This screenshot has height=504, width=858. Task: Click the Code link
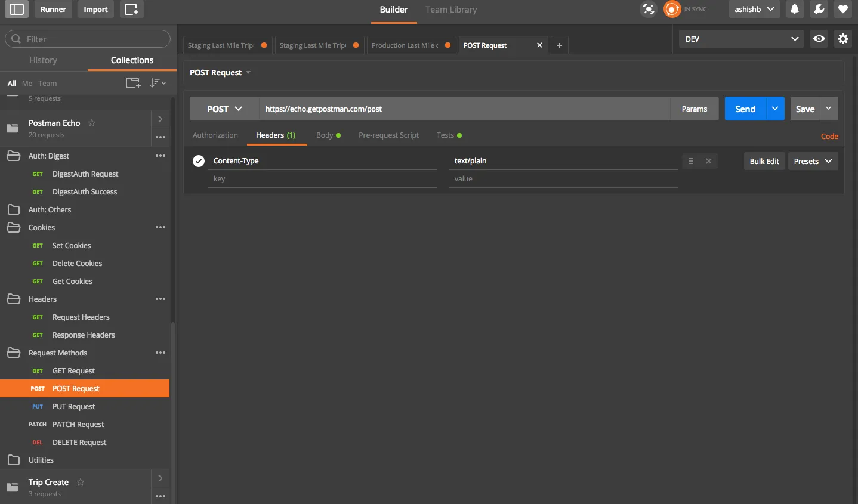[x=829, y=136]
